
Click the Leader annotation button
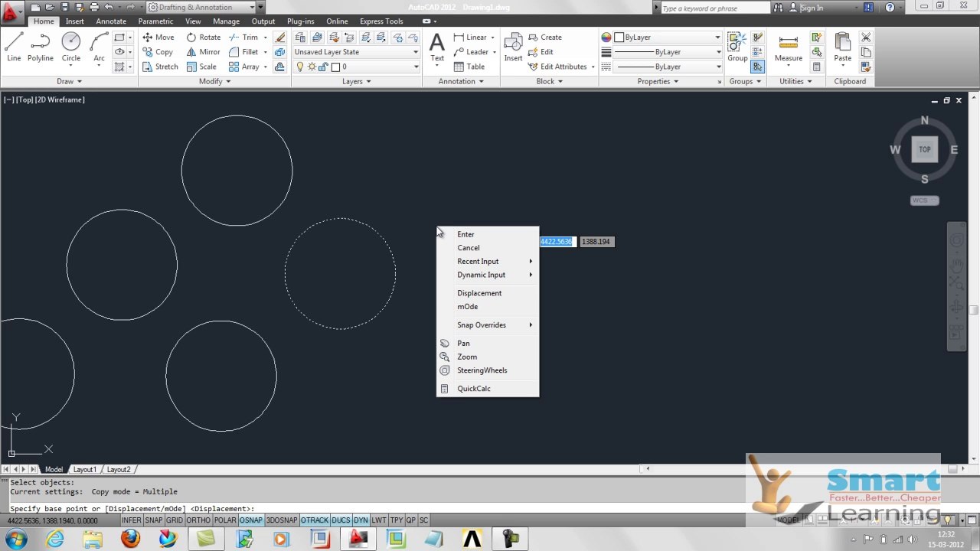471,52
